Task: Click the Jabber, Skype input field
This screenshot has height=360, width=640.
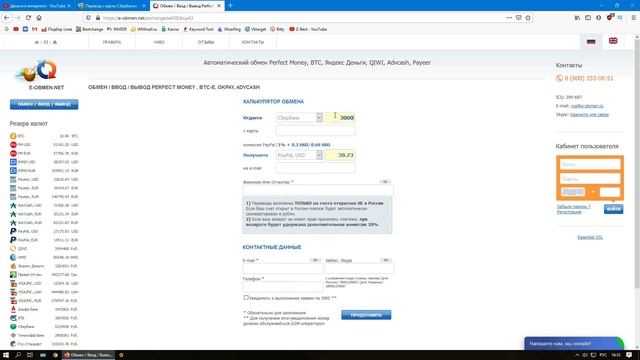Action: tap(359, 268)
